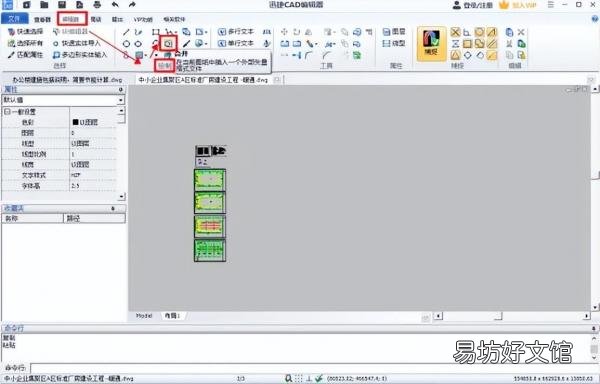Open the Layers (图层) properties button
Screen dimensions: 600x384
point(394,32)
